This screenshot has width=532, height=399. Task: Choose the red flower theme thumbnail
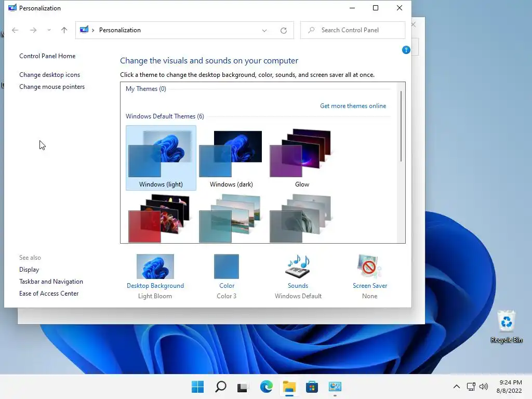click(x=159, y=219)
